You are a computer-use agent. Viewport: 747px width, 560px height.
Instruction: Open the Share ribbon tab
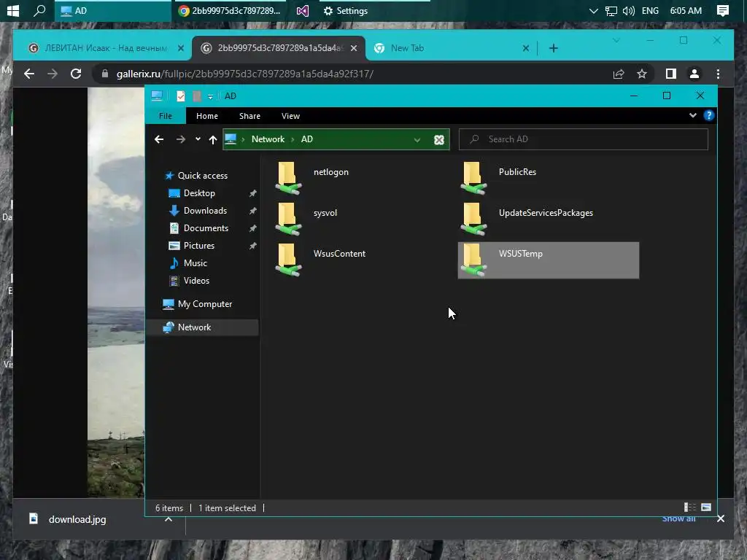tap(249, 116)
